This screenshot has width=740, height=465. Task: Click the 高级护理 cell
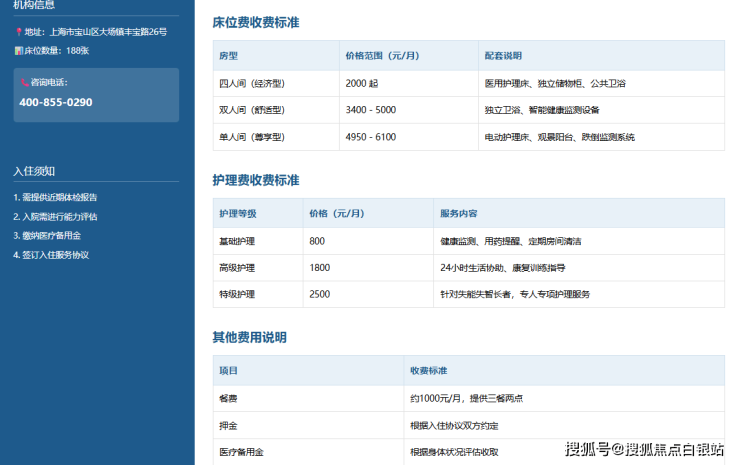tap(258, 268)
